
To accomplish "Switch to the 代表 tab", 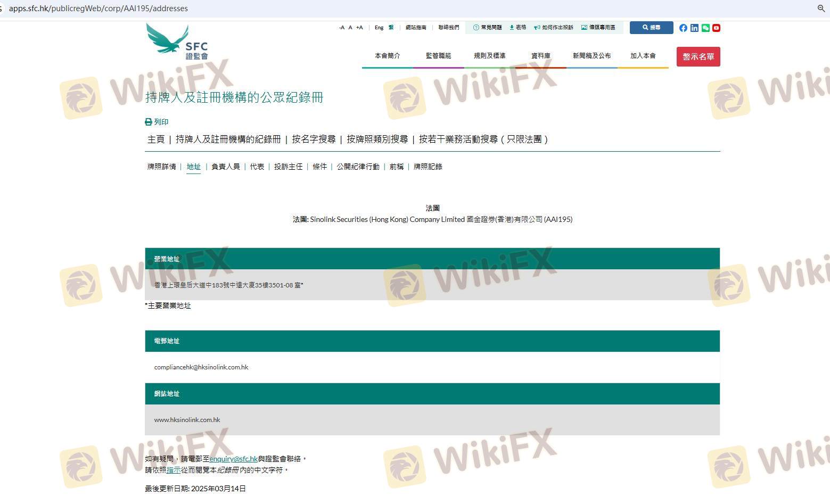I will click(x=257, y=167).
